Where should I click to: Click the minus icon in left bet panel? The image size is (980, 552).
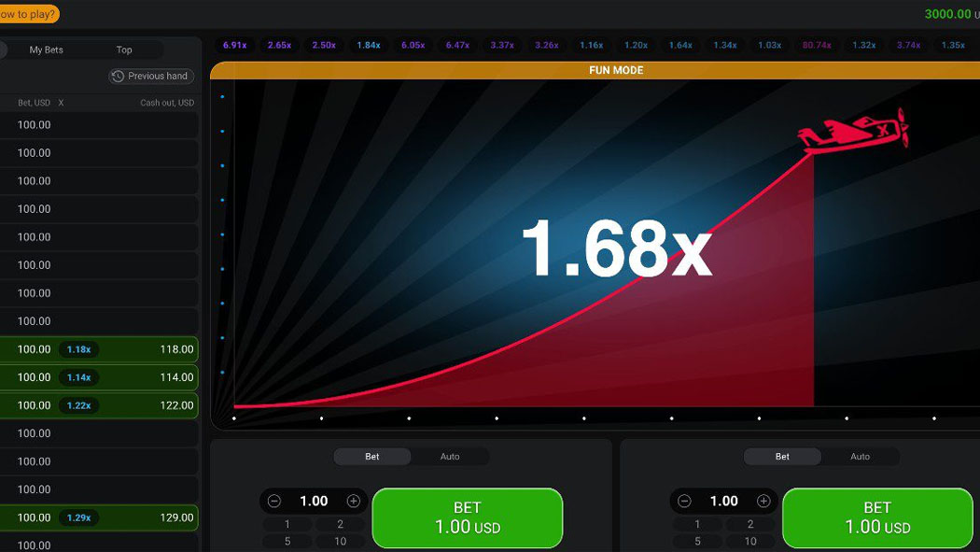274,502
